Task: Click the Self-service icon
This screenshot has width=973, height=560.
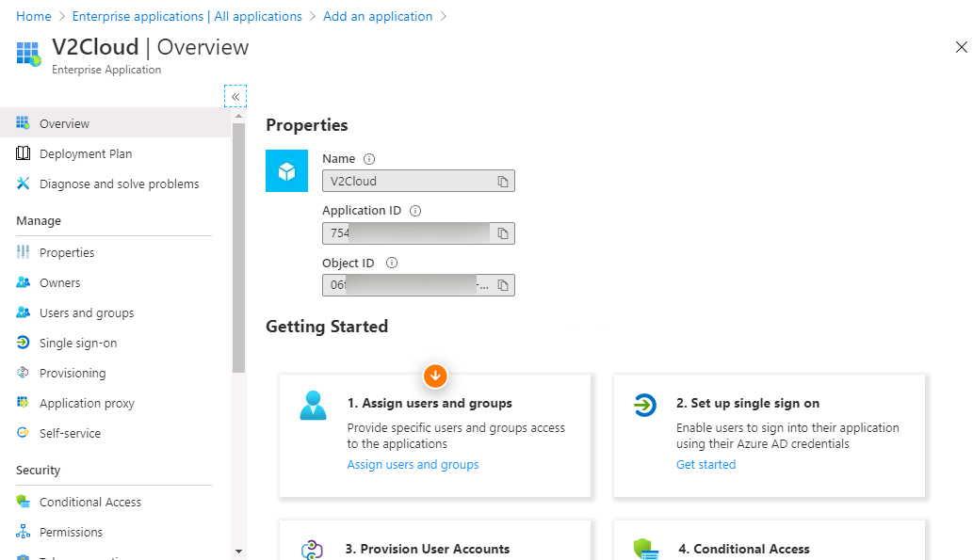Action: (x=23, y=432)
